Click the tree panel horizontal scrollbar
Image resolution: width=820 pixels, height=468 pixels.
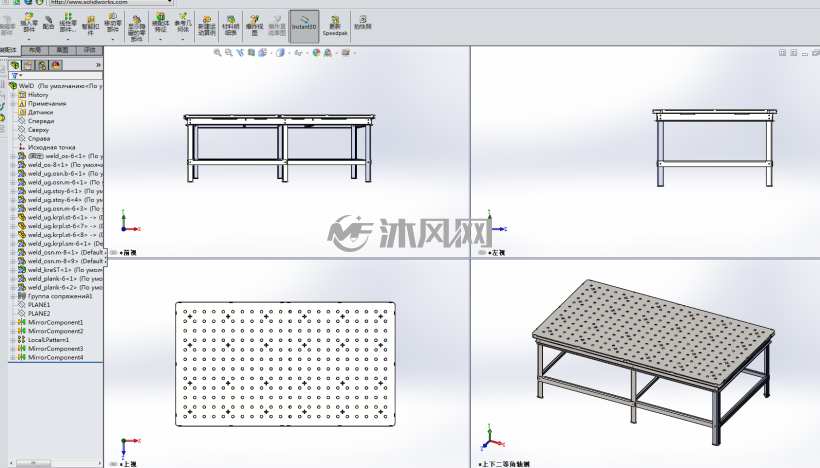(x=55, y=463)
